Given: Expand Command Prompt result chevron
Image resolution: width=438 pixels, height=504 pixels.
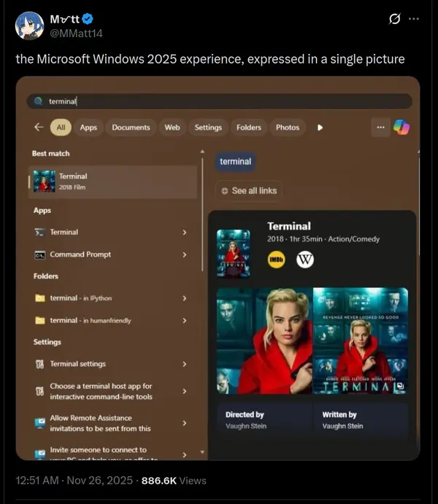Looking at the screenshot, I should [184, 255].
